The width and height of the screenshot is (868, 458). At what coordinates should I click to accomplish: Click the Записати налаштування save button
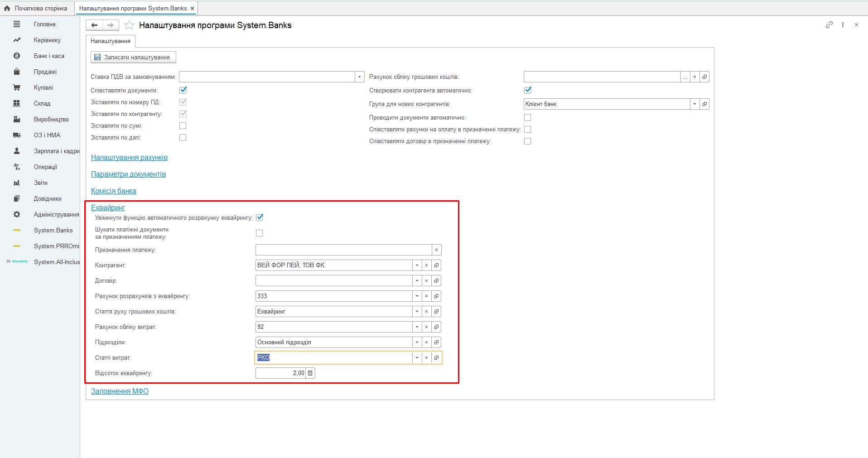click(x=133, y=58)
